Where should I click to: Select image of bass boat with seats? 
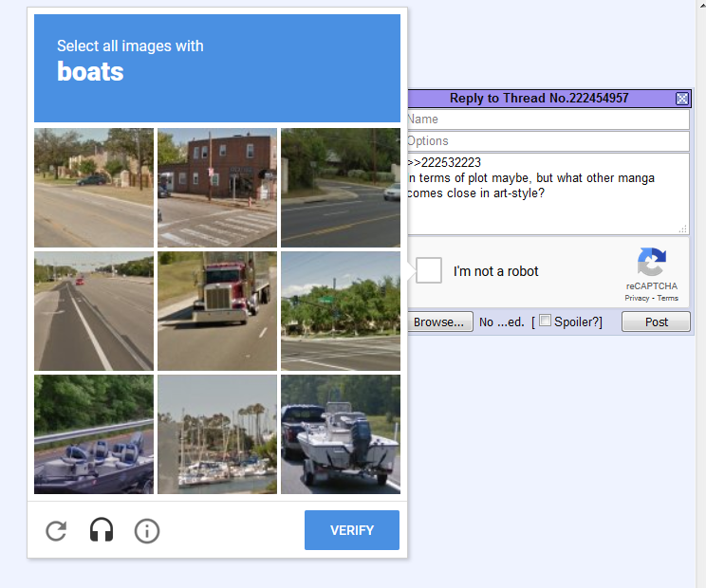coord(94,434)
